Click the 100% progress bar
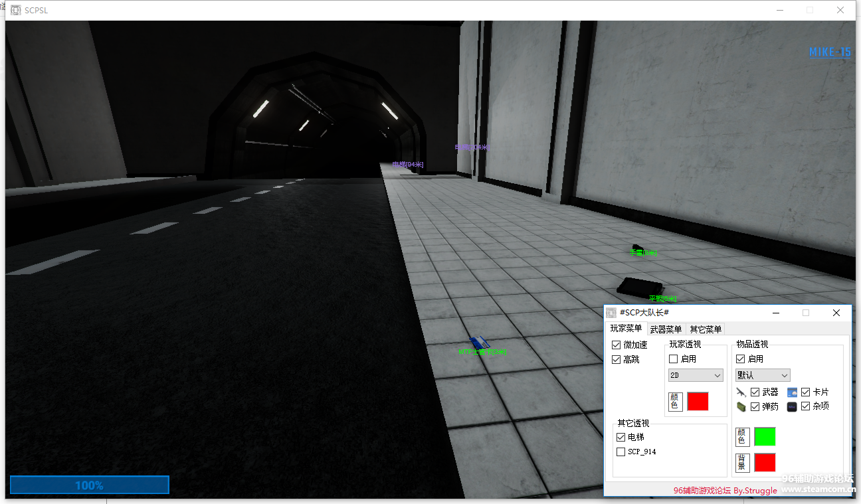This screenshot has width=861, height=504. click(x=90, y=485)
